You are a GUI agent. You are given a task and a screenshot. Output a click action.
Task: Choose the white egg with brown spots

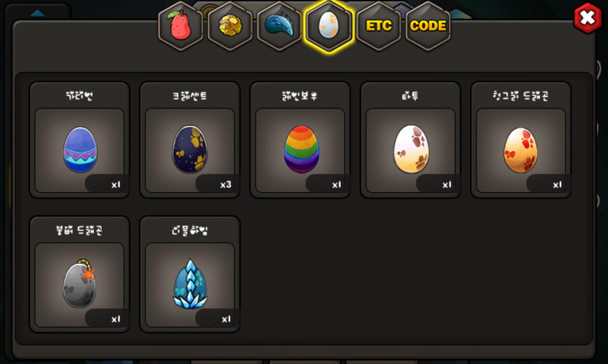(411, 150)
